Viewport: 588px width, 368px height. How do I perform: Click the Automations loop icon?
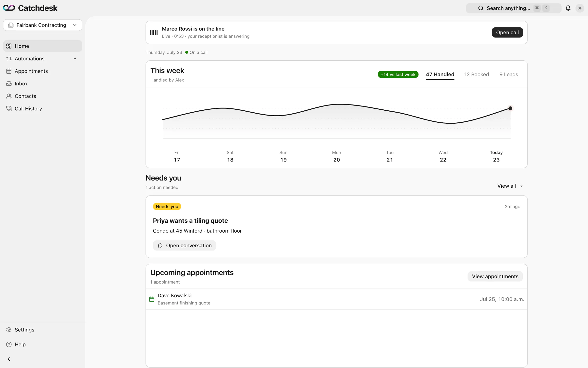(9, 59)
